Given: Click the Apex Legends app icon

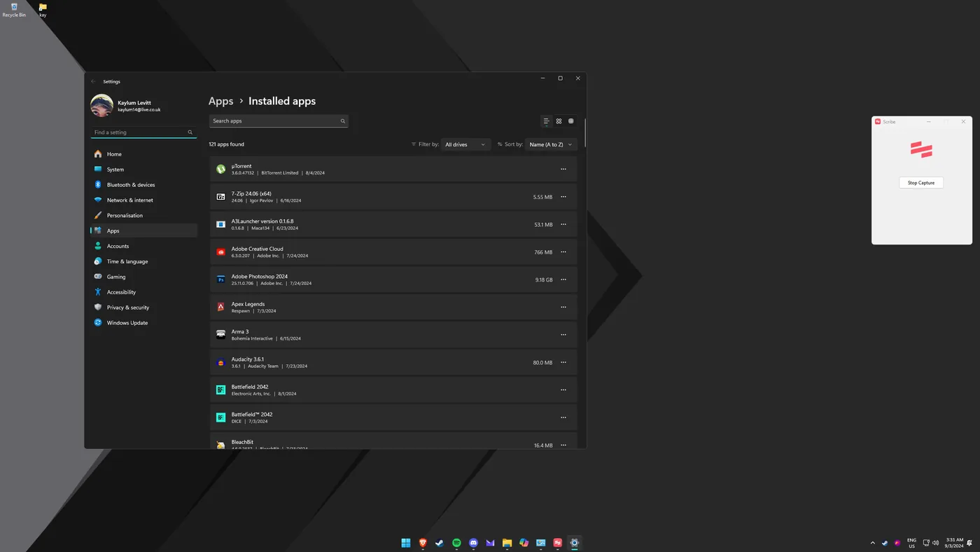Looking at the screenshot, I should pyautogui.click(x=220, y=308).
